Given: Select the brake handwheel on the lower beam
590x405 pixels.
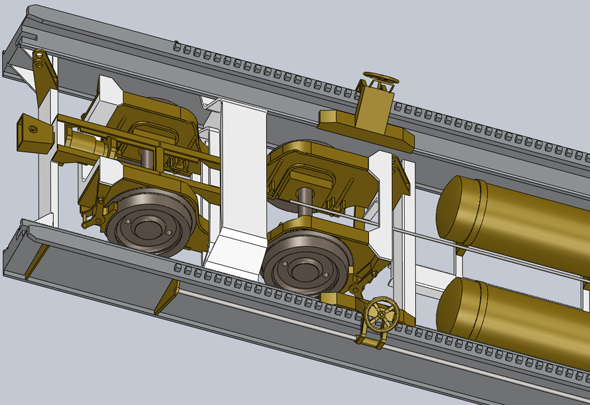Looking at the screenshot, I should (x=382, y=315).
